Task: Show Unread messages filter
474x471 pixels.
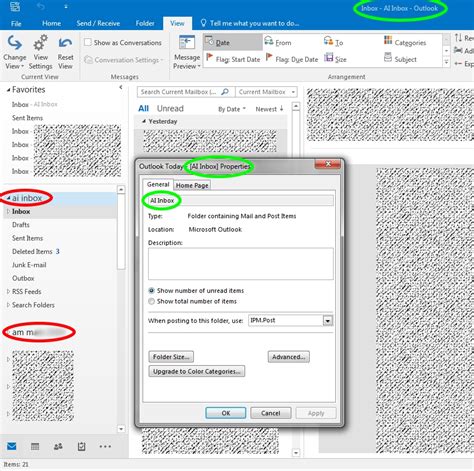Action: [x=170, y=108]
